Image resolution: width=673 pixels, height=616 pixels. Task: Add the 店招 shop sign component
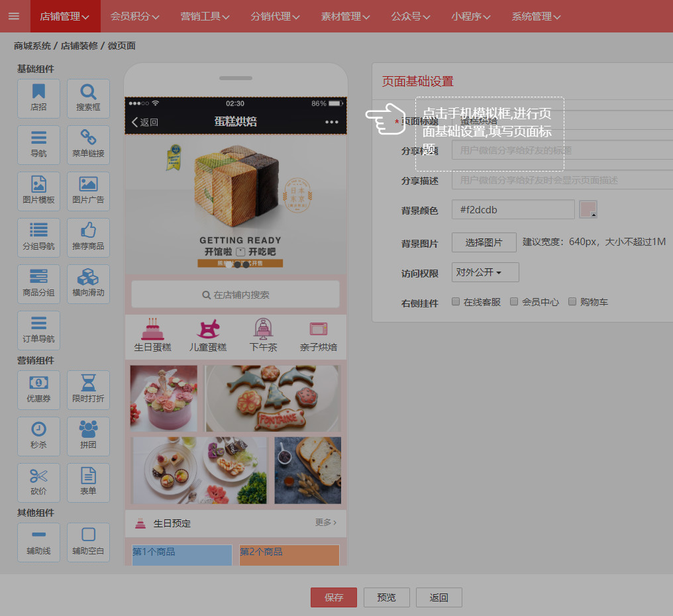click(38, 99)
